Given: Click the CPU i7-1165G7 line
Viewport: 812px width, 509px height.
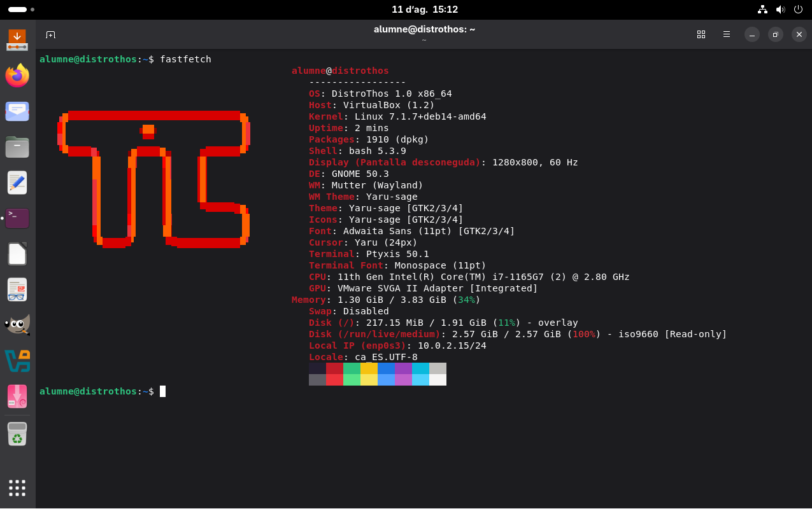Looking at the screenshot, I should 469,277.
